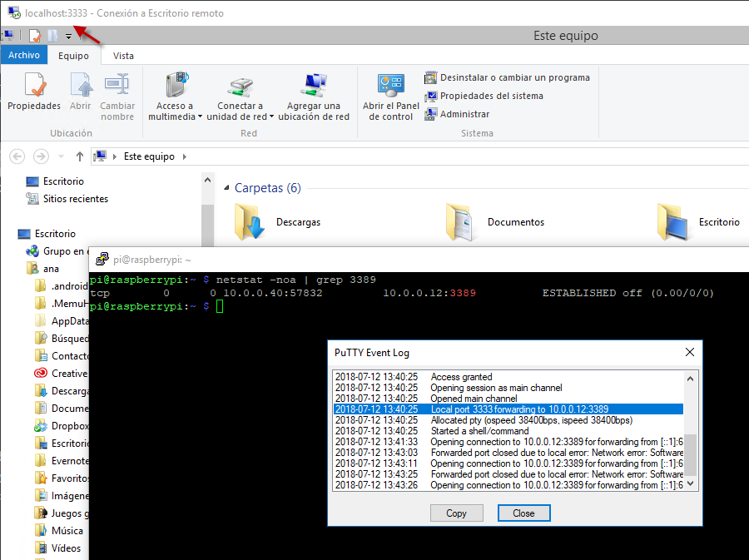Open the quick access toolbar customize dropdown
Image resolution: width=749 pixels, height=560 pixels.
click(x=69, y=37)
